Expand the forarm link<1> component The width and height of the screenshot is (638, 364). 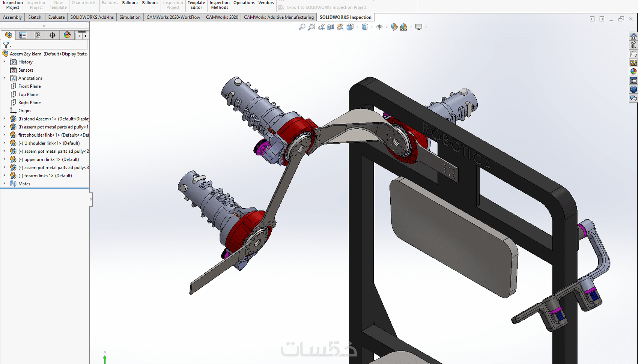pos(5,176)
